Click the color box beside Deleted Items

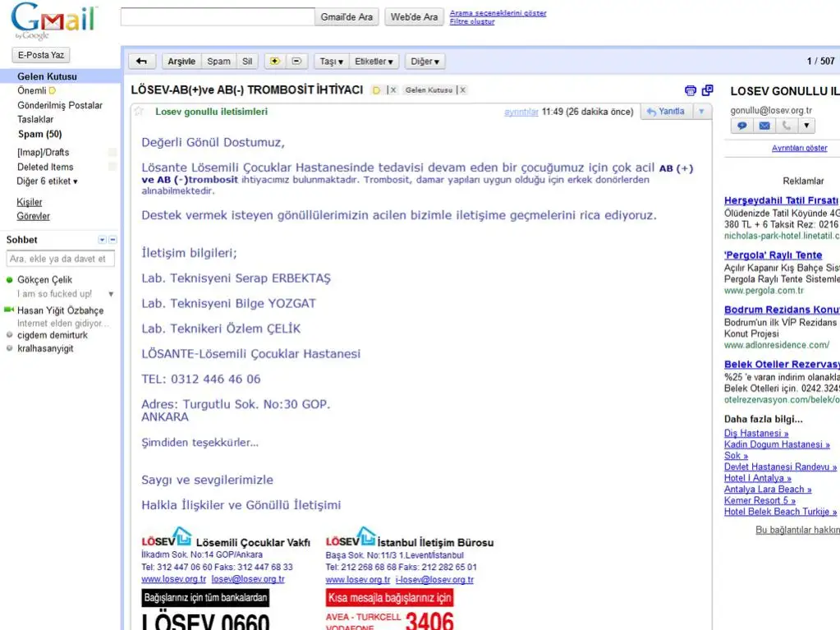(112, 167)
